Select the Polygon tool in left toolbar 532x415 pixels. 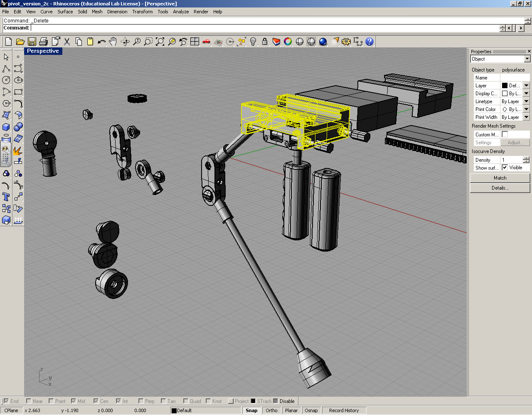click(x=6, y=104)
